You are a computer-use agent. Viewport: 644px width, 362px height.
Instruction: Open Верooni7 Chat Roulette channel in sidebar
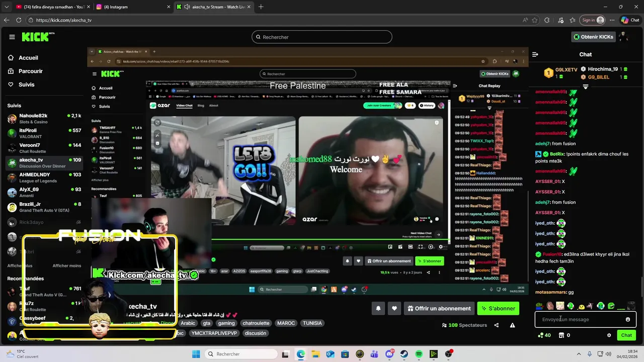44,148
